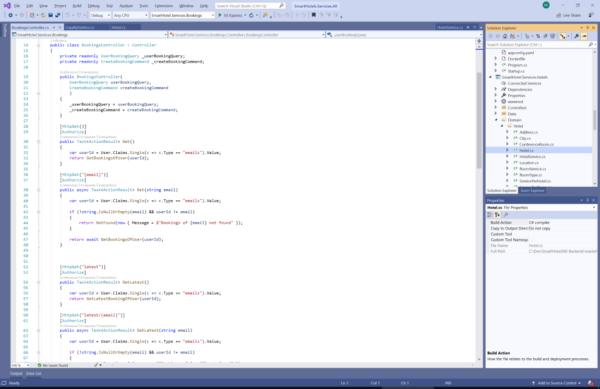The height and width of the screenshot is (389, 600).
Task: Click the editor vertical scrollbar thumb
Action: (479, 120)
